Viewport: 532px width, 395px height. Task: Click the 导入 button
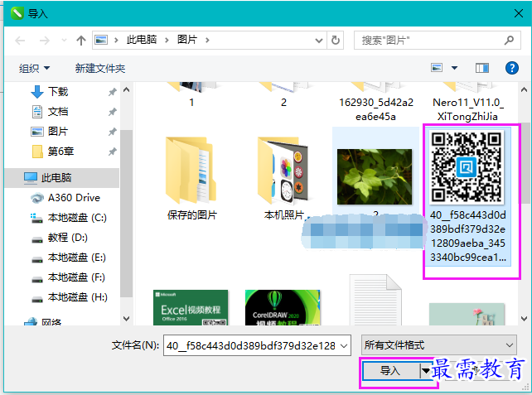pyautogui.click(x=390, y=371)
